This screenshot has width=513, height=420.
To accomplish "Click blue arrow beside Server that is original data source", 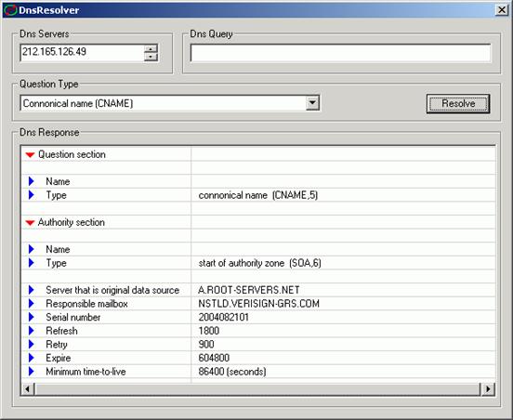I will coord(31,290).
